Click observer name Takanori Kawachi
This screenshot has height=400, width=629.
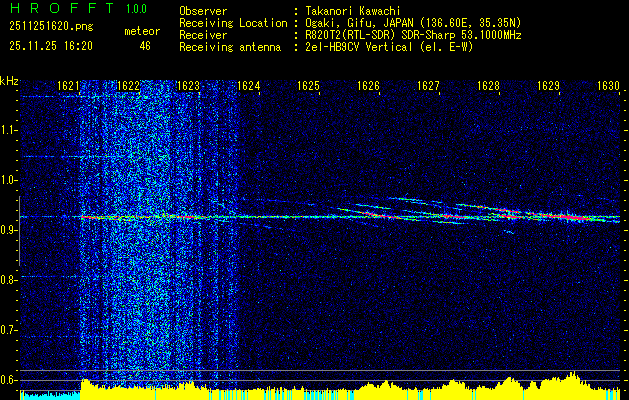tap(351, 11)
